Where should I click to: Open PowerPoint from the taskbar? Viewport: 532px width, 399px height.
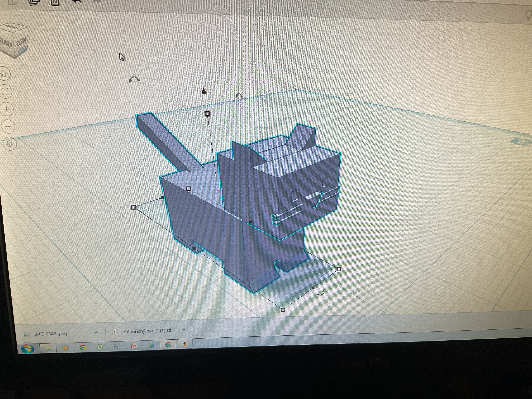click(134, 346)
